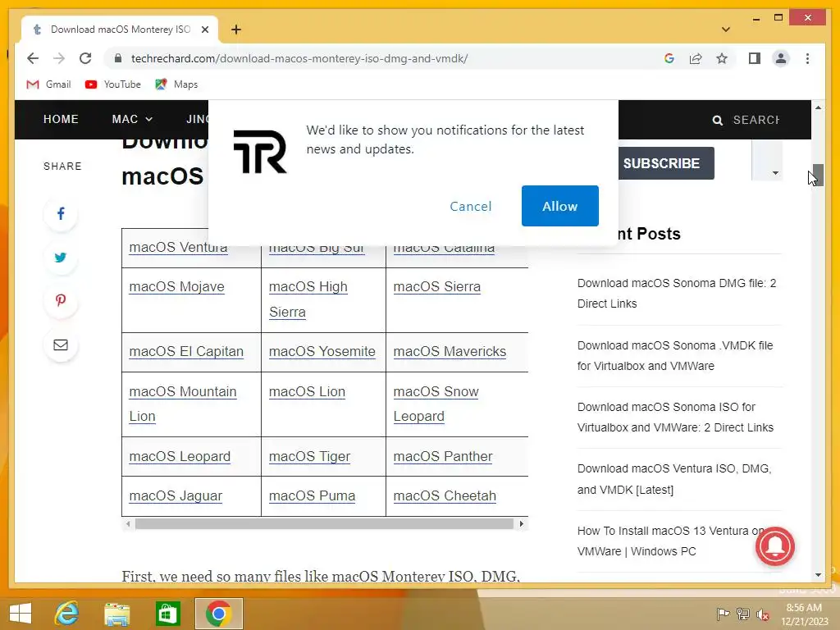Expand the MAC navigation menu
This screenshot has height=630, width=840.
[132, 119]
